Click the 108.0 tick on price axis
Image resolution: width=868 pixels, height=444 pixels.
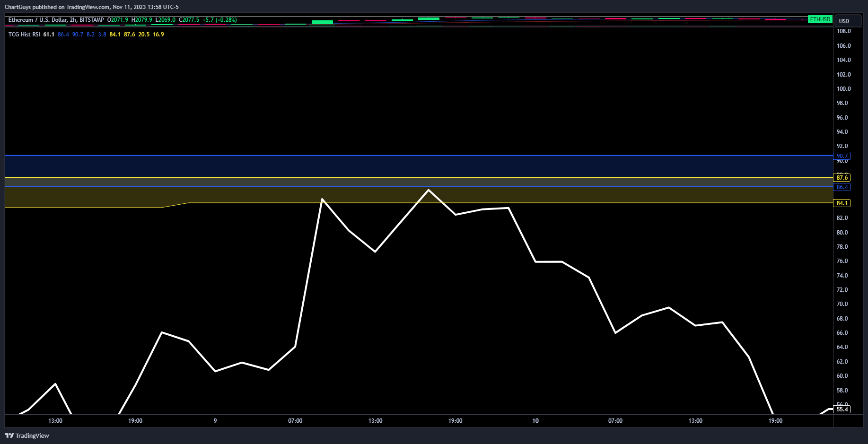pyautogui.click(x=843, y=31)
